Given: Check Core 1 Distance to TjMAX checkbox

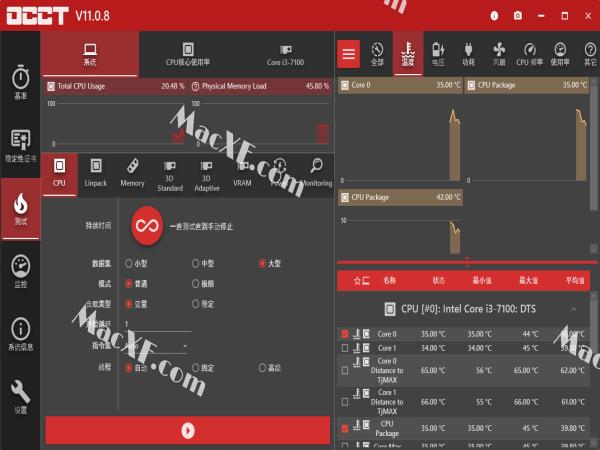Looking at the screenshot, I should click(345, 402).
